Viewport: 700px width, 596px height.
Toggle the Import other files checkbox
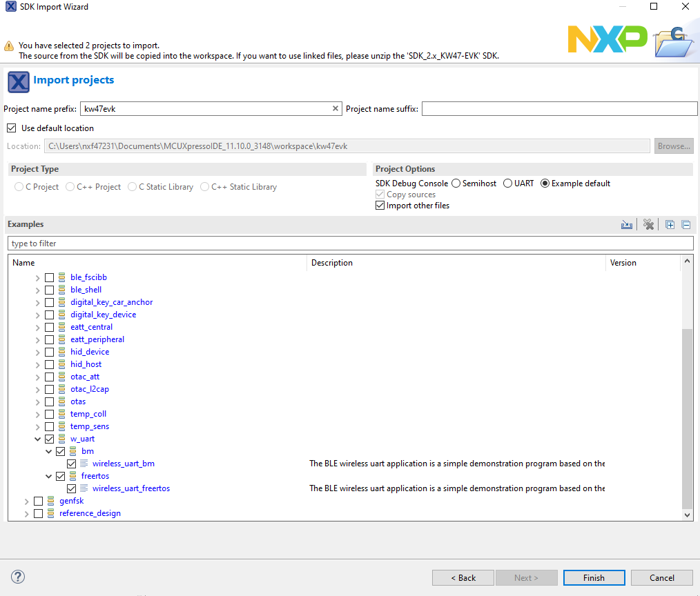380,206
